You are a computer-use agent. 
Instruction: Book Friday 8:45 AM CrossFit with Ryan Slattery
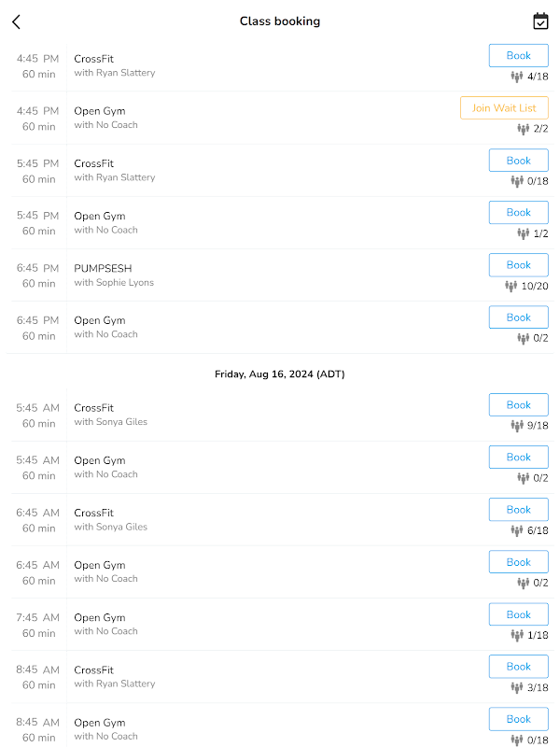point(519,667)
